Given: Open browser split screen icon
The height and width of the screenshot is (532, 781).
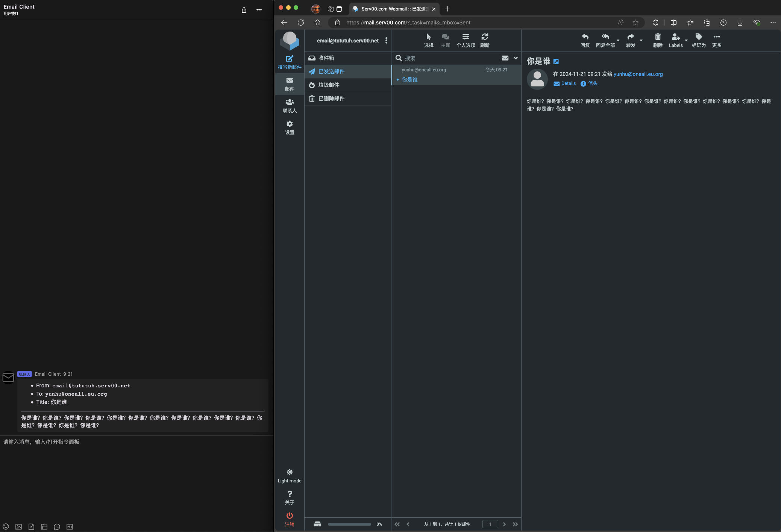Looking at the screenshot, I should [673, 23].
